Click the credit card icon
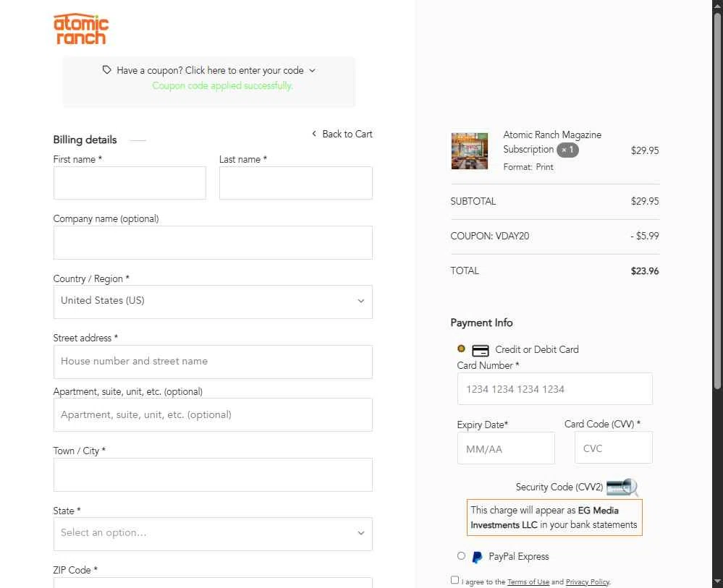 point(480,351)
